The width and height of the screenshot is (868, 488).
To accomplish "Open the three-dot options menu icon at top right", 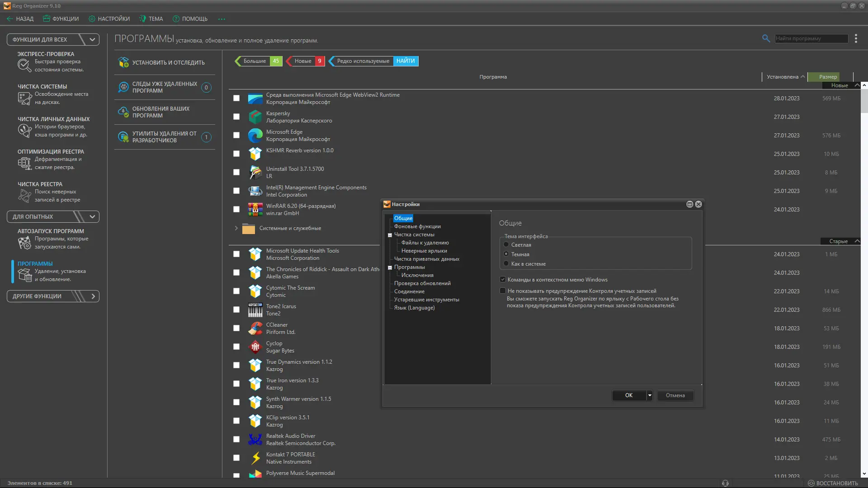I will pyautogui.click(x=856, y=38).
